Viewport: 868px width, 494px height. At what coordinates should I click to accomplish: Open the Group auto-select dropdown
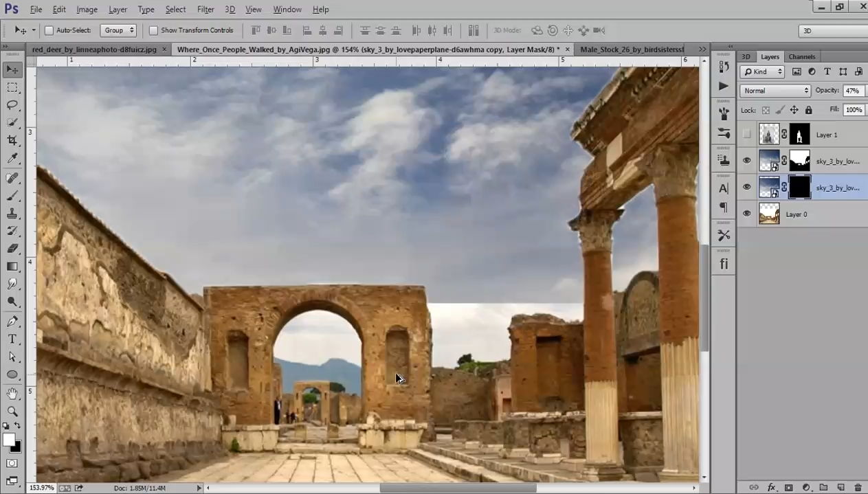coord(118,30)
